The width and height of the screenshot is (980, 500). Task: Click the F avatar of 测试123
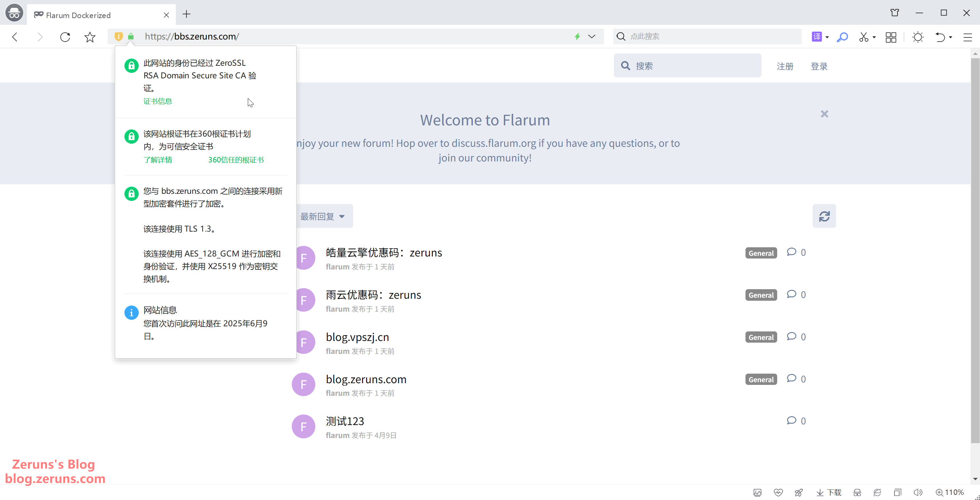coord(303,427)
